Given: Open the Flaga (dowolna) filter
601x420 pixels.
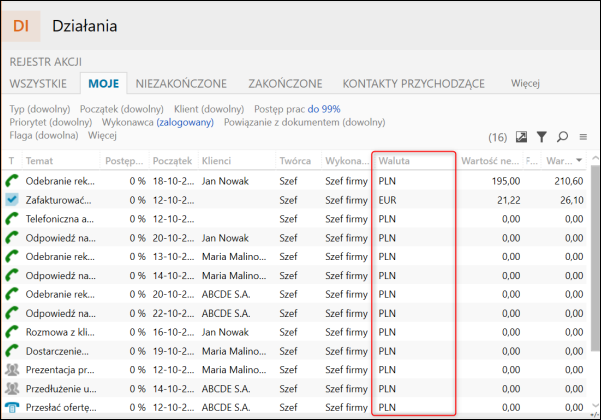Looking at the screenshot, I should (x=44, y=135).
